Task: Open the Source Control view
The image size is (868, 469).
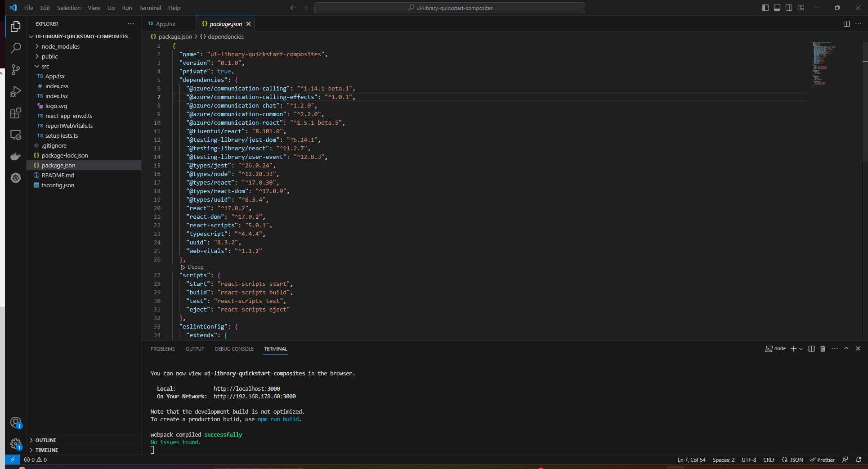Action: point(16,69)
